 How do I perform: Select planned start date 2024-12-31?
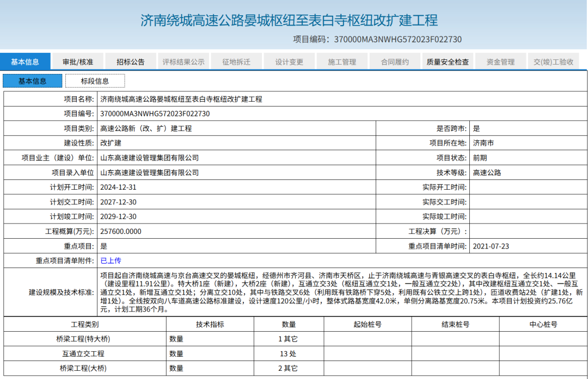[118, 187]
